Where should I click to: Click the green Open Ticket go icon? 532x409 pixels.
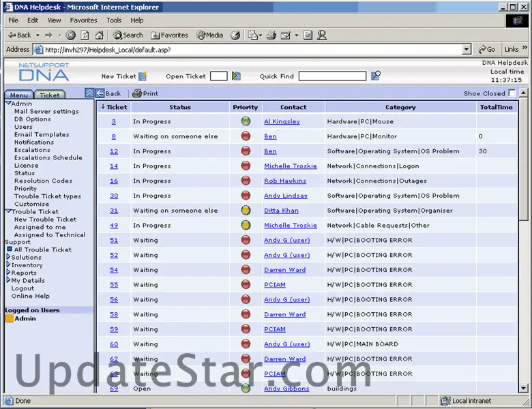point(236,76)
